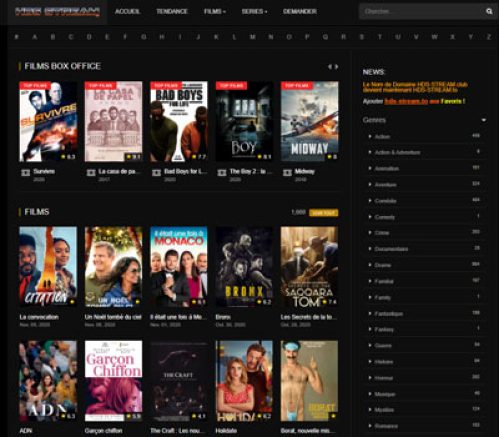Open the Garçon Chiffon poster
The height and width of the screenshot is (437, 499).
(113, 381)
